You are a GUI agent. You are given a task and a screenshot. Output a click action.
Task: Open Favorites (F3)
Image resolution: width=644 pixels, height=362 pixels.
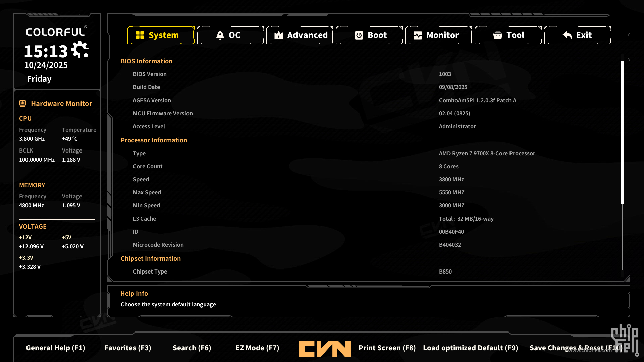pos(127,348)
